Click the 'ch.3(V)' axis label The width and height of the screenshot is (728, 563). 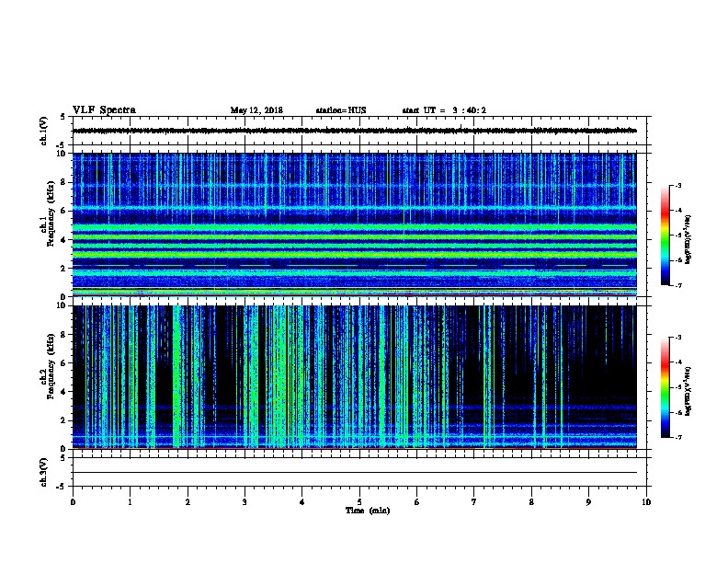(43, 472)
